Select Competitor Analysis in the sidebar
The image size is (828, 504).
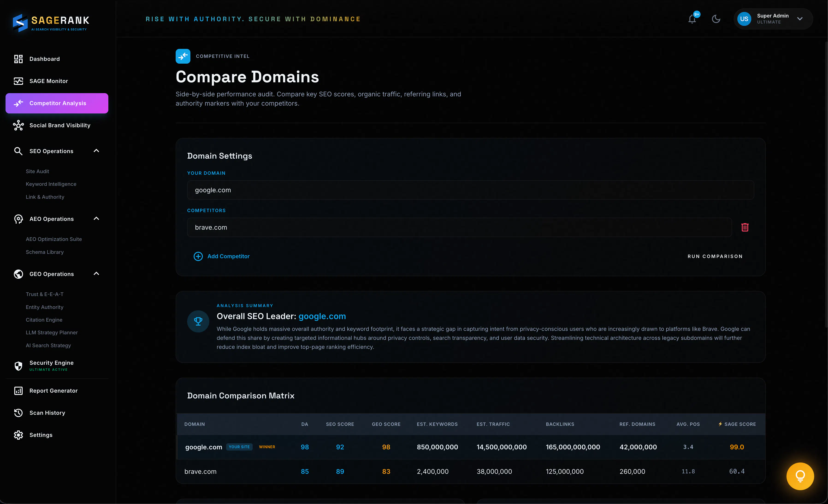tap(57, 103)
